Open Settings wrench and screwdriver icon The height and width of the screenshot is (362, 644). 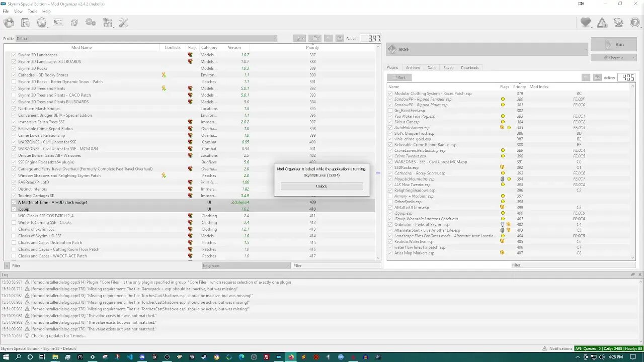tap(123, 23)
